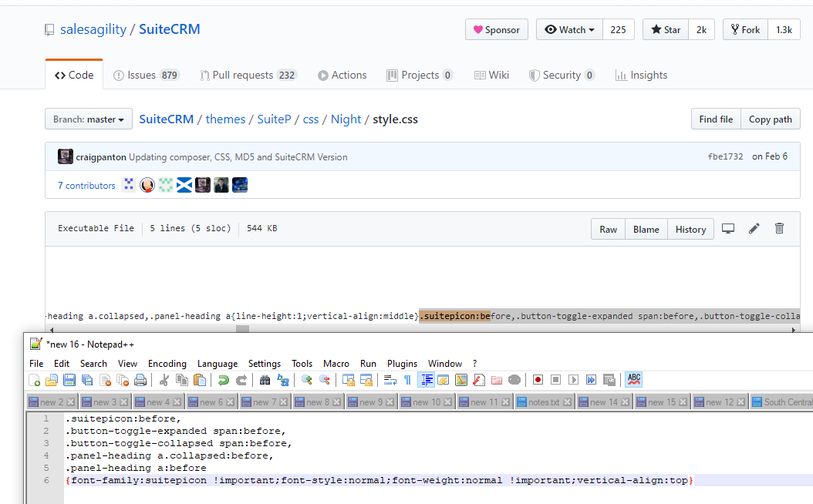The image size is (813, 504).
Task: Click the grey monitoring eye icon
Action: click(x=514, y=380)
